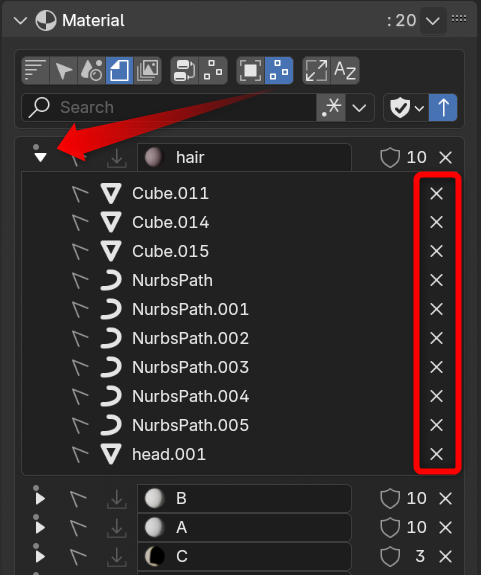Click the curve icon of NurbsPath.003
481x575 pixels.
pos(111,367)
